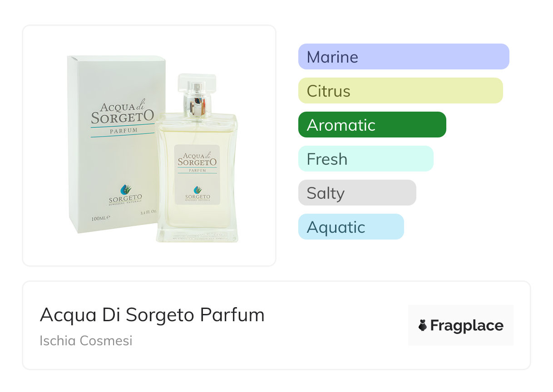Choose the Fresh accord bar
Image resolution: width=553 pixels, height=392 pixels.
pyautogui.click(x=365, y=159)
